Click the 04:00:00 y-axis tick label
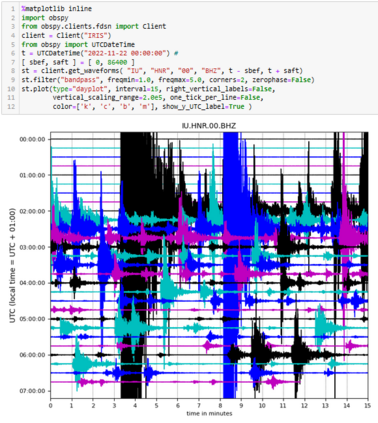378x423 pixels. point(33,283)
